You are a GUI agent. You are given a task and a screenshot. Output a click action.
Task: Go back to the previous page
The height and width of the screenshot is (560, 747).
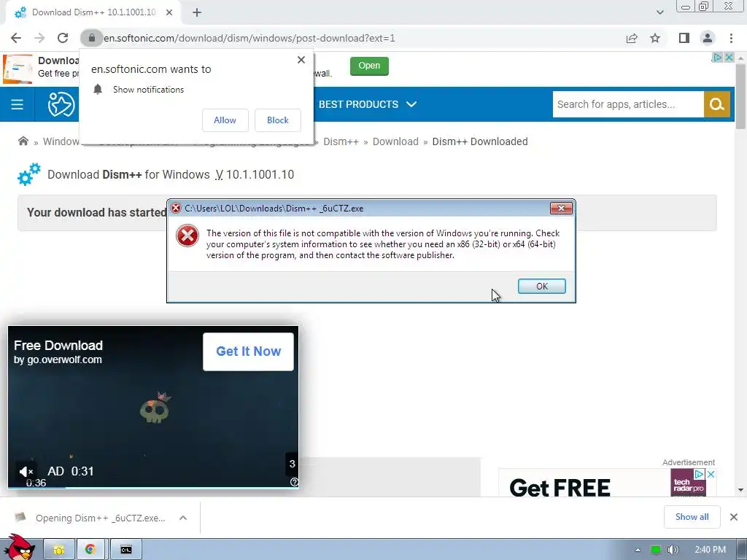point(16,38)
